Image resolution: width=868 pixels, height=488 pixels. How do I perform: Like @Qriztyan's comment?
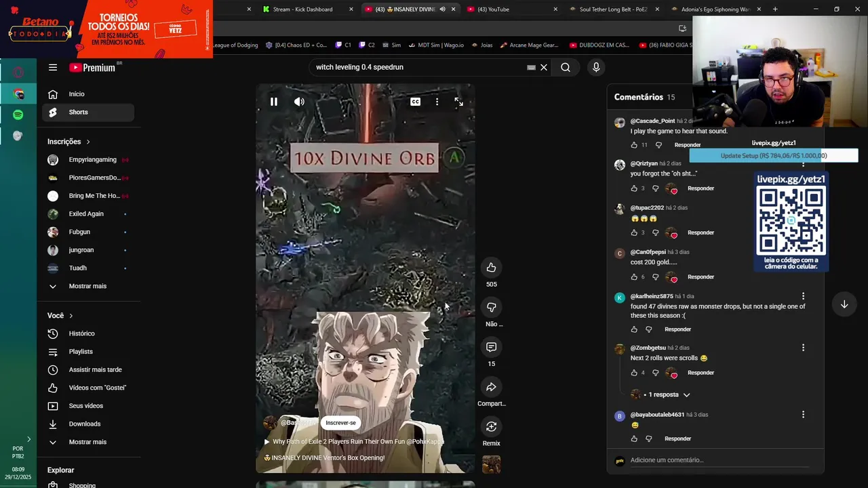634,188
